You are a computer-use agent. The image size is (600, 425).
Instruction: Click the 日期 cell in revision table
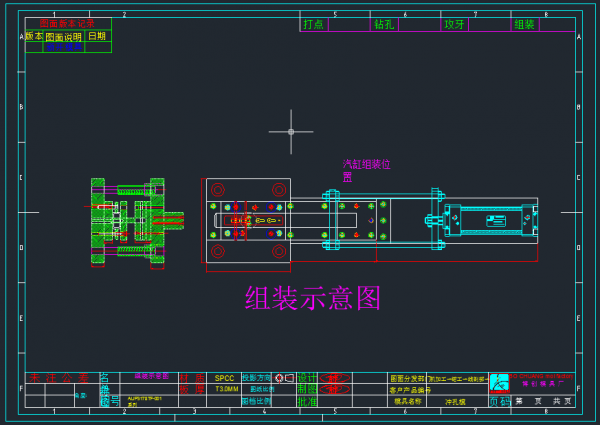[x=97, y=36]
